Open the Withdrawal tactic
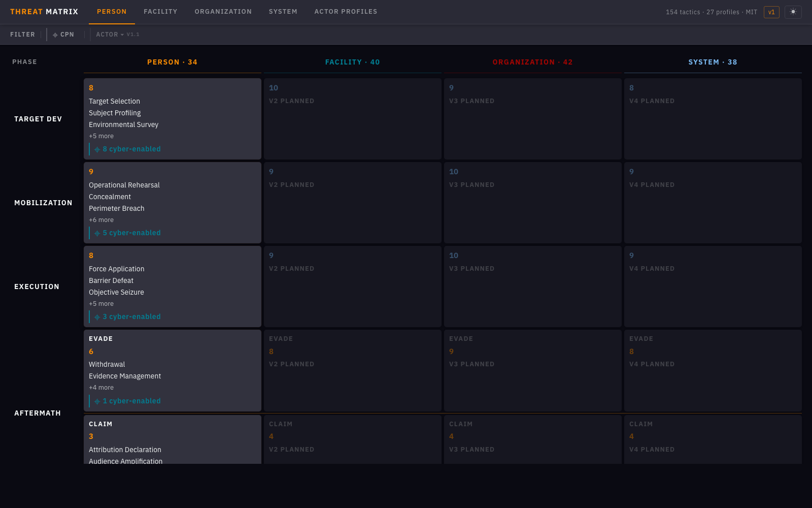 pyautogui.click(x=107, y=364)
